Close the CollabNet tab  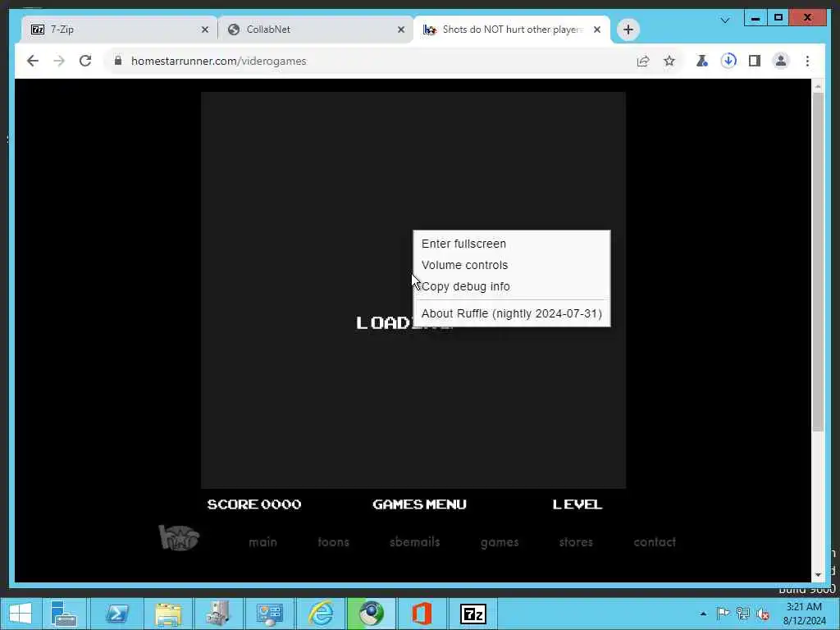click(x=400, y=30)
